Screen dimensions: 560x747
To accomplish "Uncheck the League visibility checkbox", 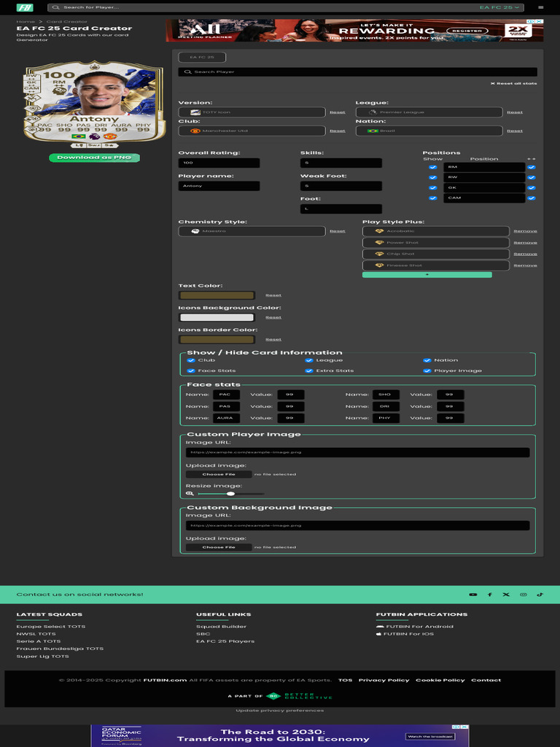I will pos(309,360).
